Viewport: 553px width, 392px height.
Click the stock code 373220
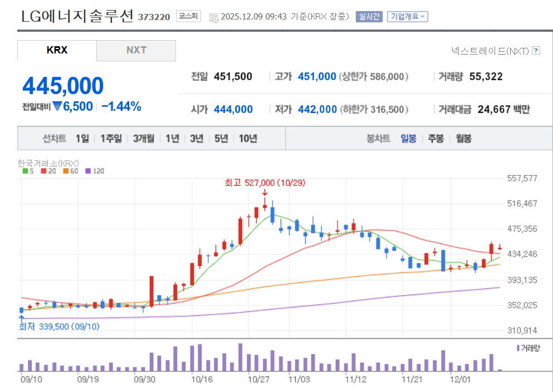pyautogui.click(x=154, y=17)
